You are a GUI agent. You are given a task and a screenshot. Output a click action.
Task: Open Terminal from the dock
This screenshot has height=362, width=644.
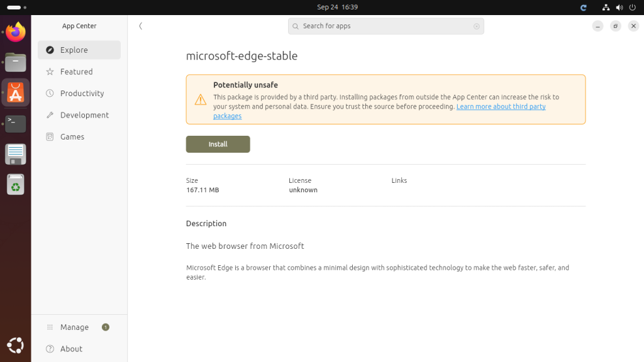pos(16,123)
